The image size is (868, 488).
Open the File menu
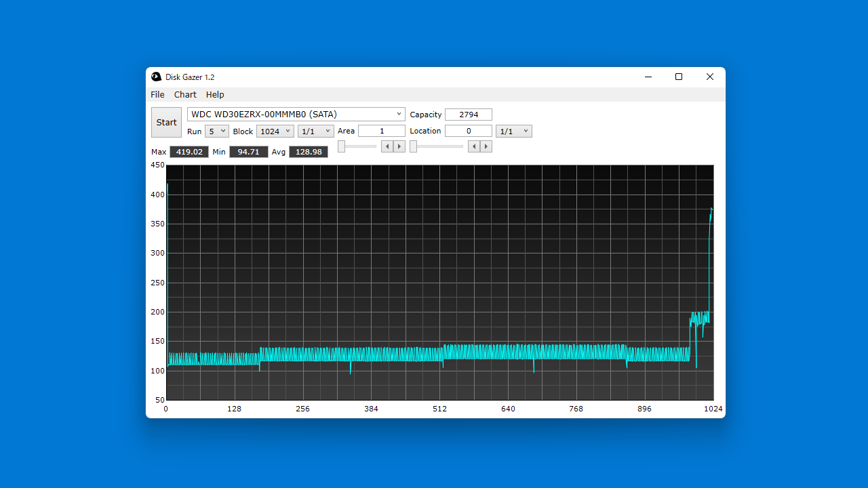pos(157,95)
